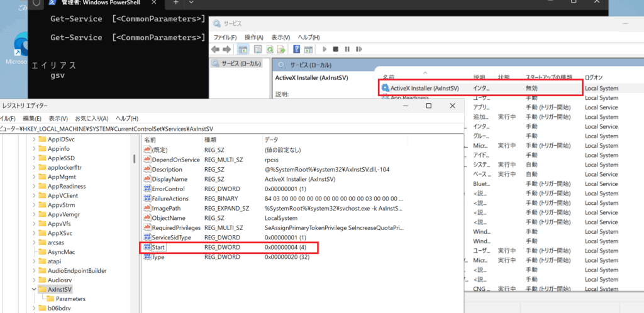The width and height of the screenshot is (644, 313).
Task: Click the registry path address bar
Action: [x=189, y=129]
